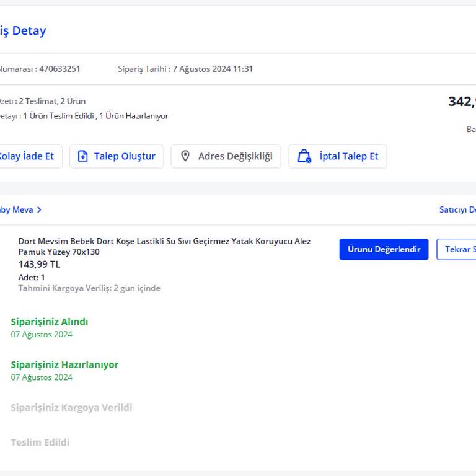Click the product price 143,99 TL

[x=40, y=265]
